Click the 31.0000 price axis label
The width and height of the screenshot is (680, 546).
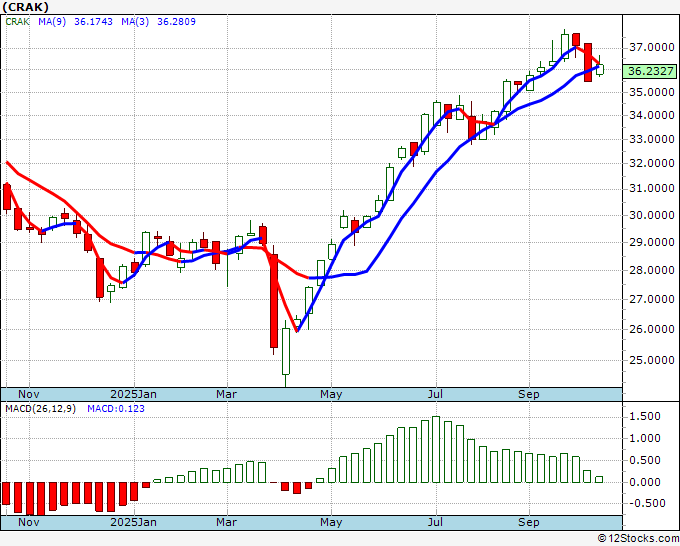coord(651,188)
